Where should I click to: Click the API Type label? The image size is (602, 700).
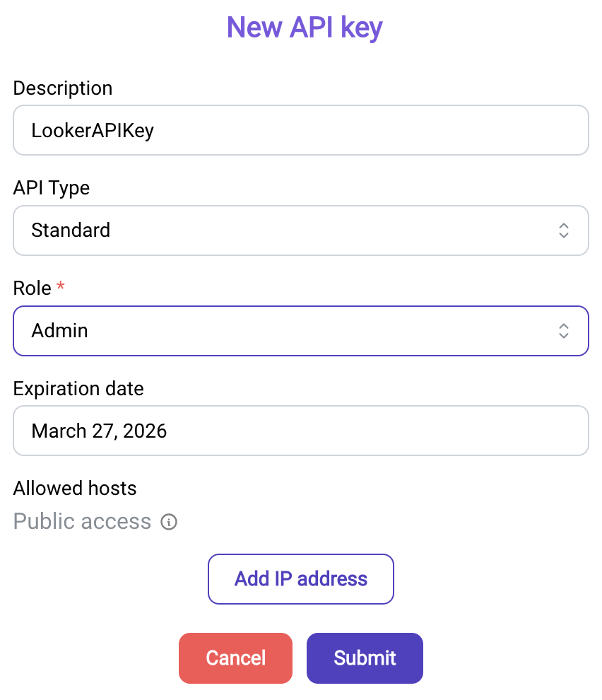[52, 188]
